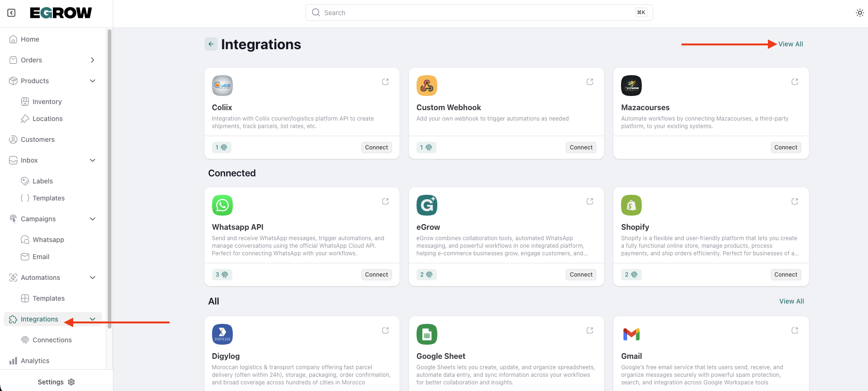Collapse the Automations section chevron

(x=93, y=278)
